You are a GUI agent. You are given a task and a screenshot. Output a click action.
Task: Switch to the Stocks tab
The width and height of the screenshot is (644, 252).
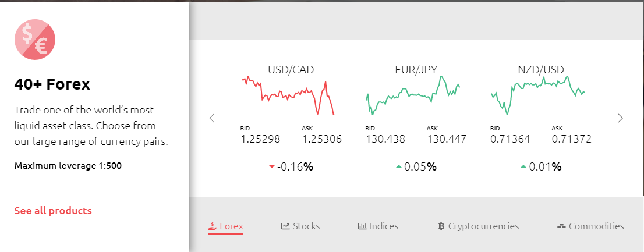(x=300, y=226)
